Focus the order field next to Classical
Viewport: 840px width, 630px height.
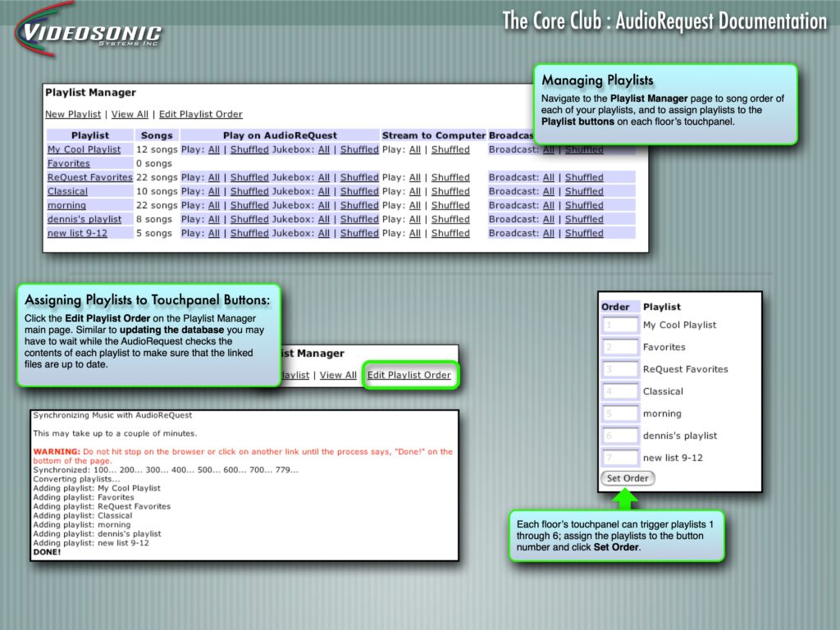620,391
